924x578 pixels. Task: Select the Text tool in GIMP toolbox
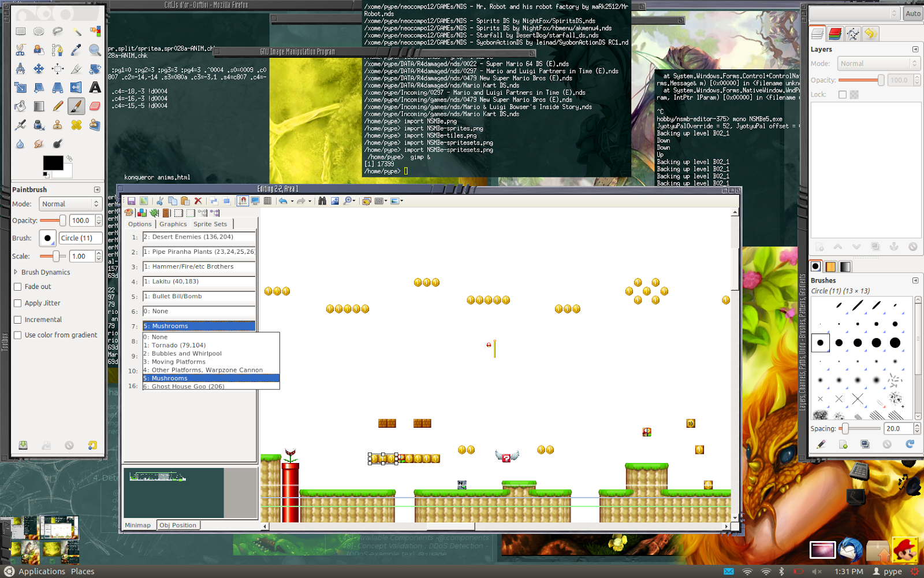click(x=95, y=87)
